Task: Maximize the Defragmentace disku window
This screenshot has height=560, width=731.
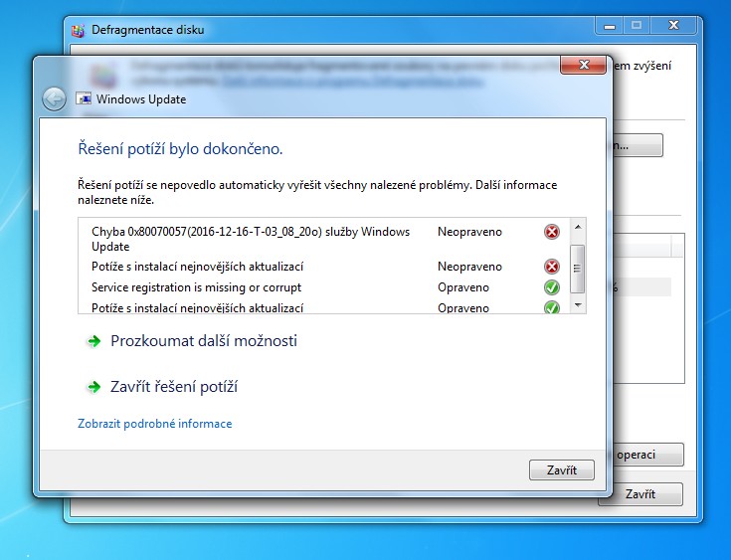Action: pyautogui.click(x=637, y=25)
